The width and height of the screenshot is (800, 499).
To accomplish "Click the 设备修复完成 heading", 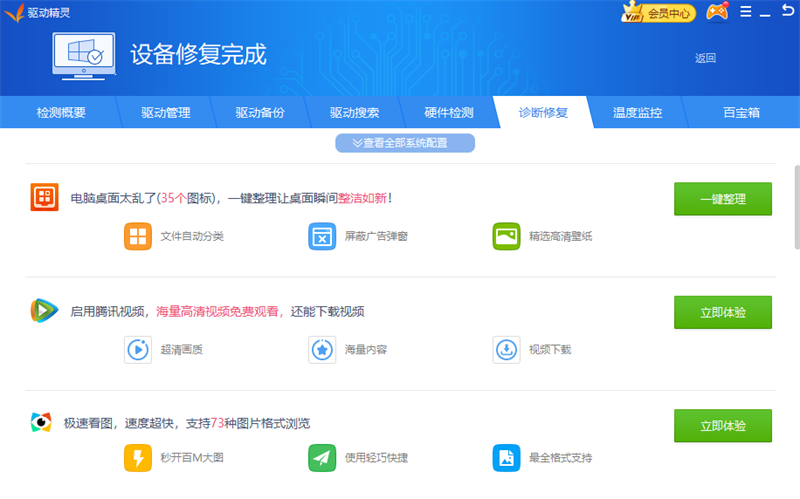I will point(198,54).
